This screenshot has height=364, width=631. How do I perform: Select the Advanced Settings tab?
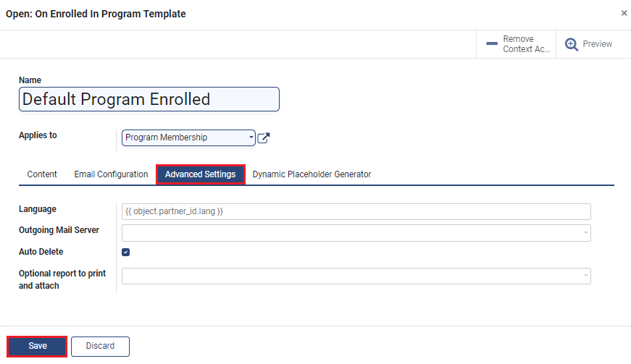tap(201, 174)
